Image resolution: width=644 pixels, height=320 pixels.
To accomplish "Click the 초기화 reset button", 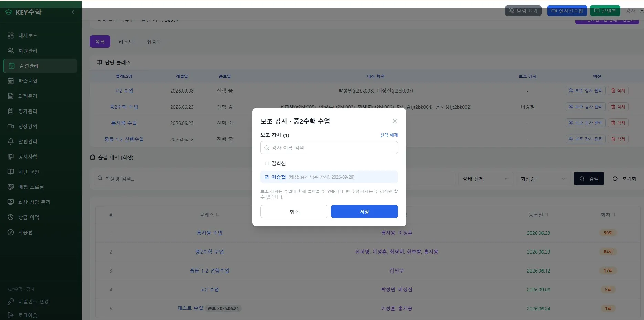I will (x=624, y=179).
